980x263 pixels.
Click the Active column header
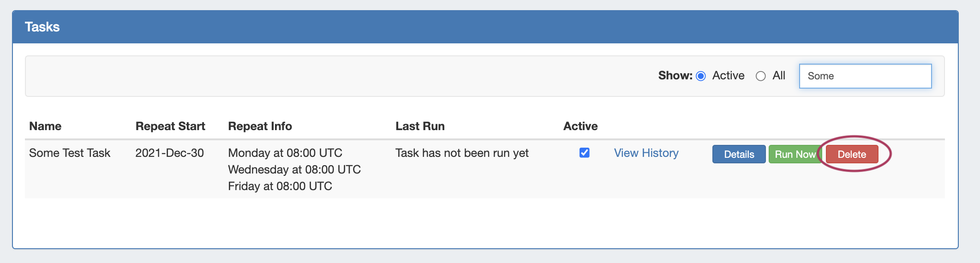coord(580,126)
